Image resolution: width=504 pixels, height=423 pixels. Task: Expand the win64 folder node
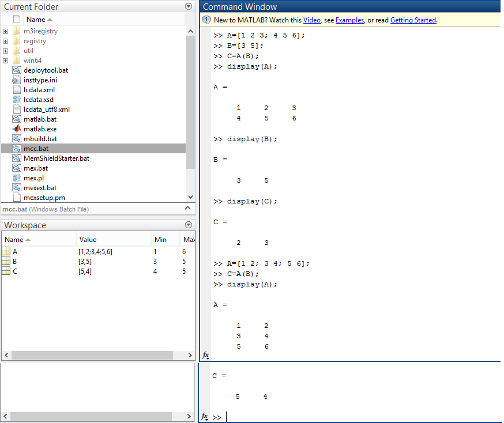pos(5,61)
